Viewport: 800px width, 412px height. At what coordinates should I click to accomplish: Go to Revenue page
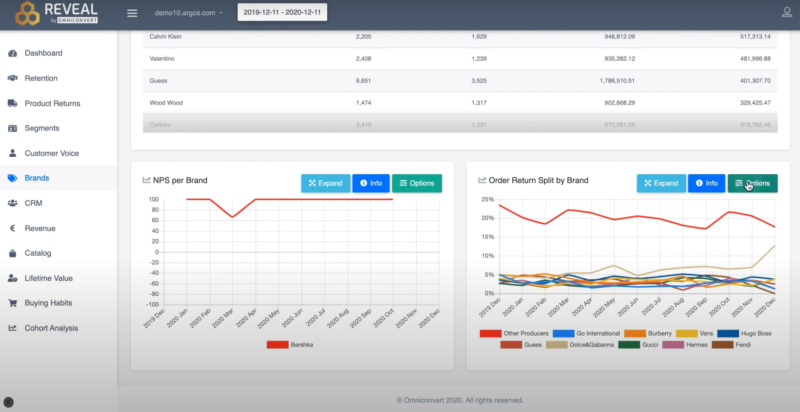tap(40, 228)
